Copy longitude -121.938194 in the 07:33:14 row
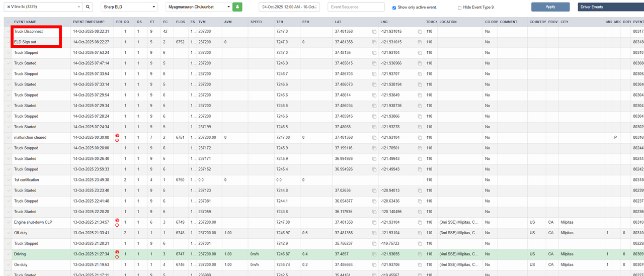This screenshot has height=276, width=644. pos(420,84)
